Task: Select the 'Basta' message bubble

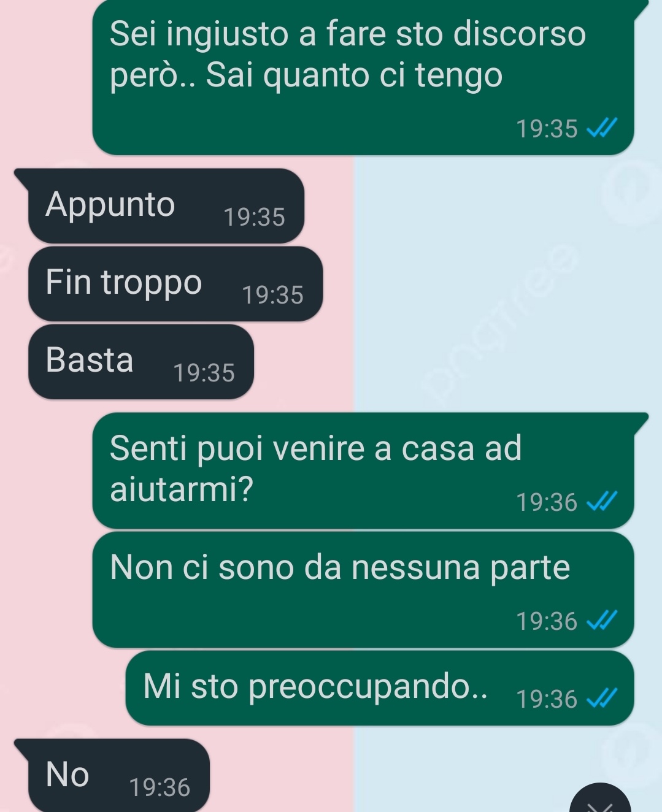Action: click(141, 362)
